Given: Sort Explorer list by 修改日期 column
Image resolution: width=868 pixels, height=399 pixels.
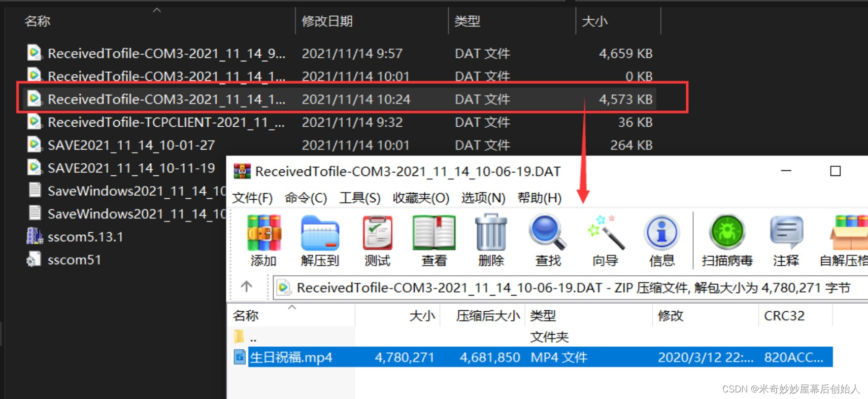Looking at the screenshot, I should coord(327,21).
